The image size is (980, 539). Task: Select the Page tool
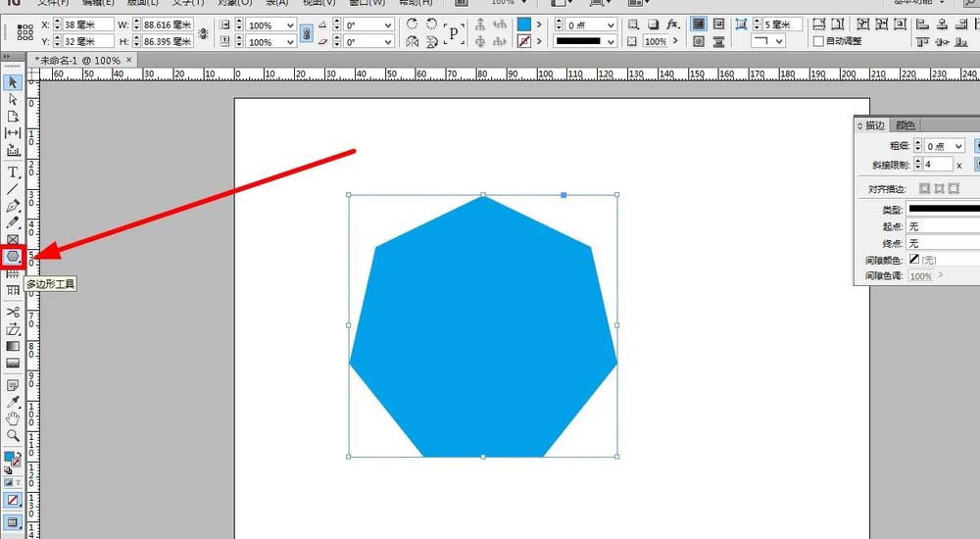tap(13, 117)
